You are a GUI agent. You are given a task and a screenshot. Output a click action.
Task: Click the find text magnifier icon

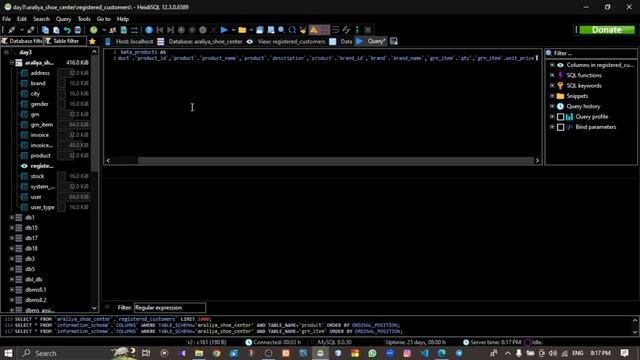[282, 30]
